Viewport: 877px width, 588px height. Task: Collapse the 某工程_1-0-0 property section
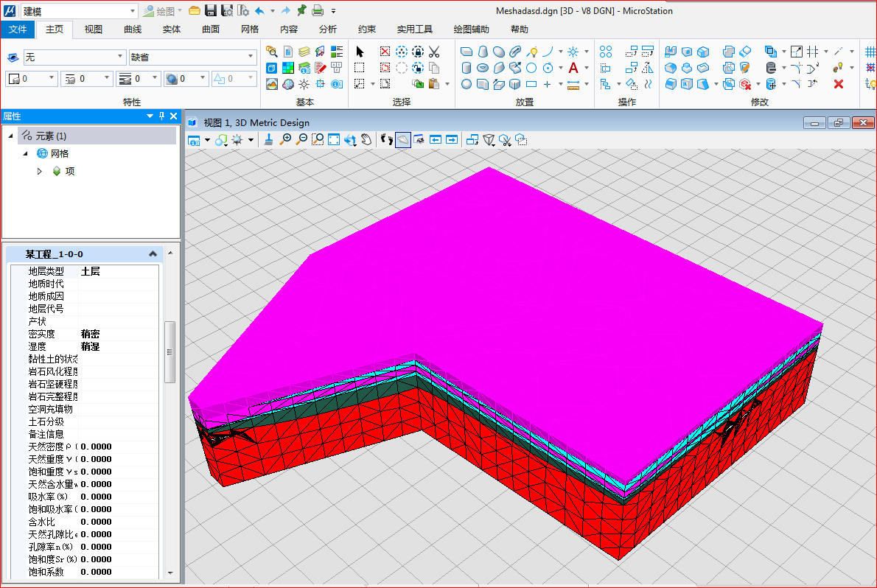[x=153, y=254]
